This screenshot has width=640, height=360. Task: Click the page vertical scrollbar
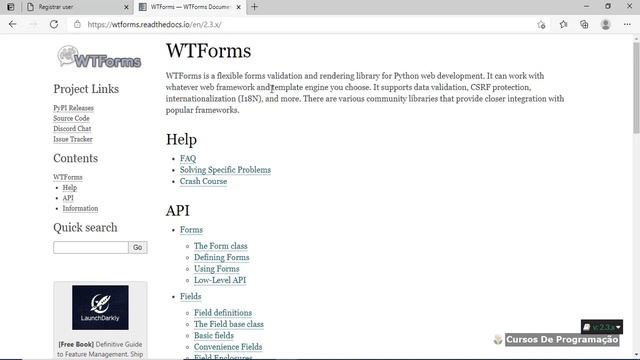(x=636, y=88)
